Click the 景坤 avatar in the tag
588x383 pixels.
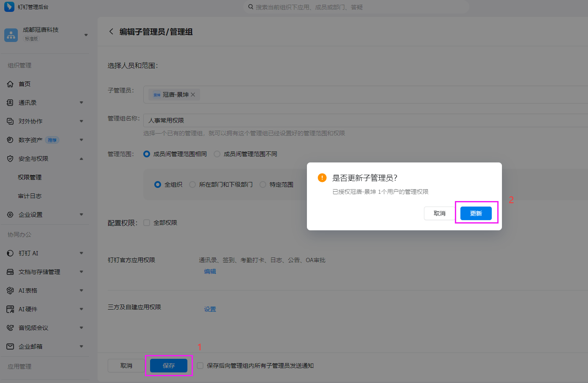tap(157, 95)
